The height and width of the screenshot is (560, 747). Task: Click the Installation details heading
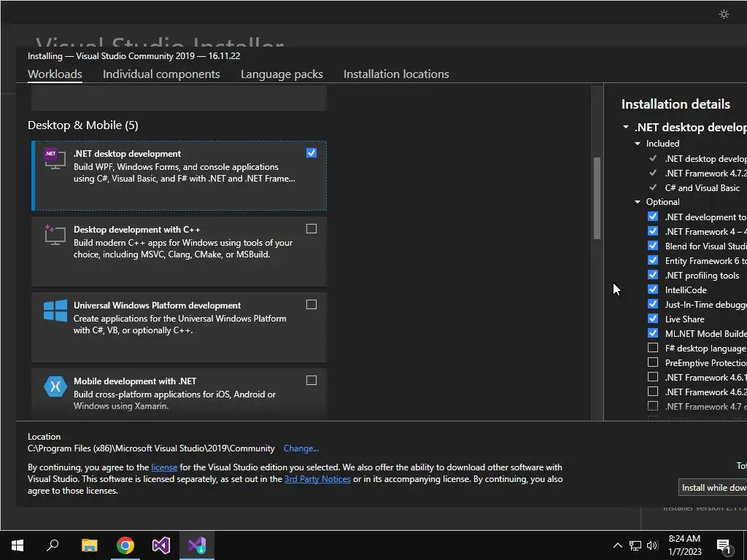tap(676, 104)
